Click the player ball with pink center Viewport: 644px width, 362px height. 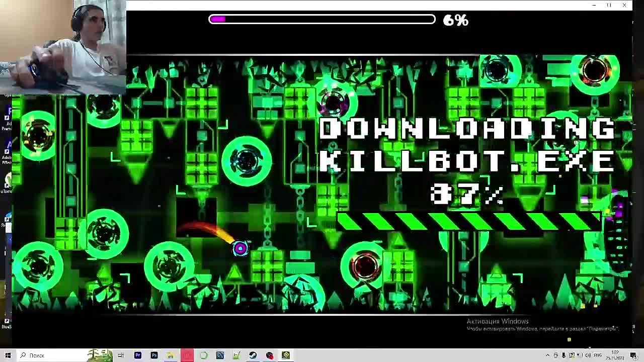pos(240,248)
